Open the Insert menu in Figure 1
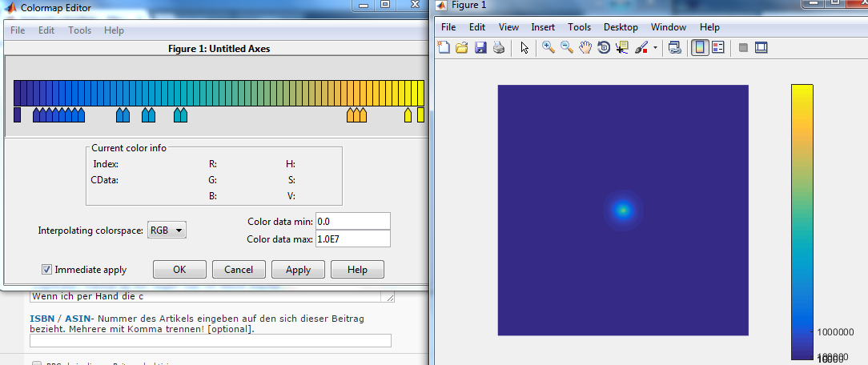Viewport: 868px width, 365px height. 543,27
